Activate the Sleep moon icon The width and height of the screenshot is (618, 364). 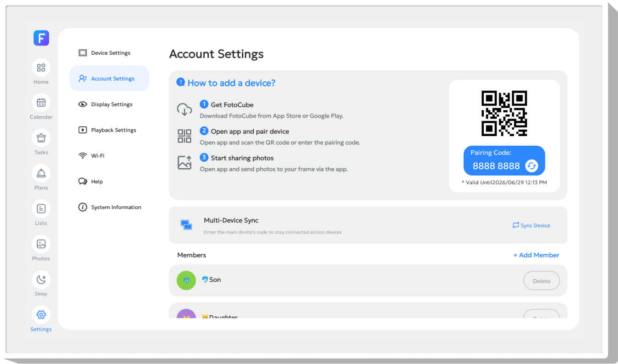pyautogui.click(x=41, y=279)
